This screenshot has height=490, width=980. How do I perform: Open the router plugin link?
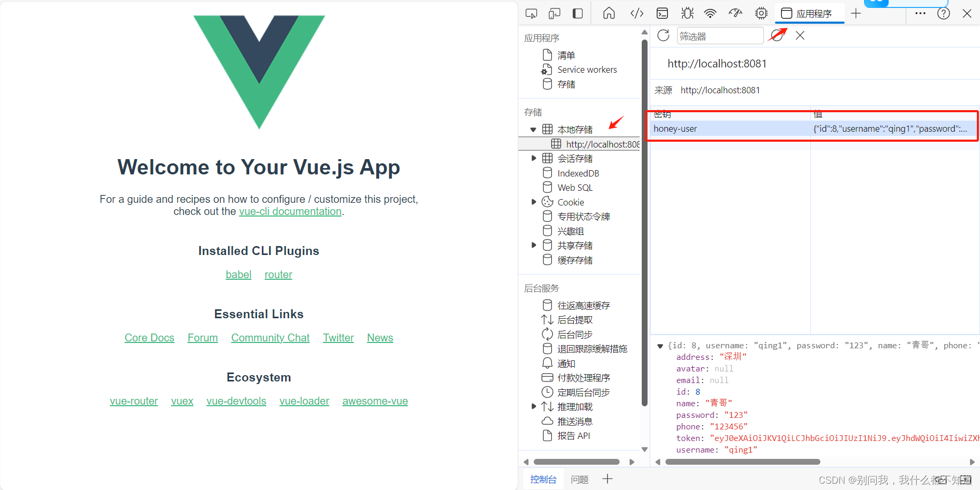pos(278,275)
